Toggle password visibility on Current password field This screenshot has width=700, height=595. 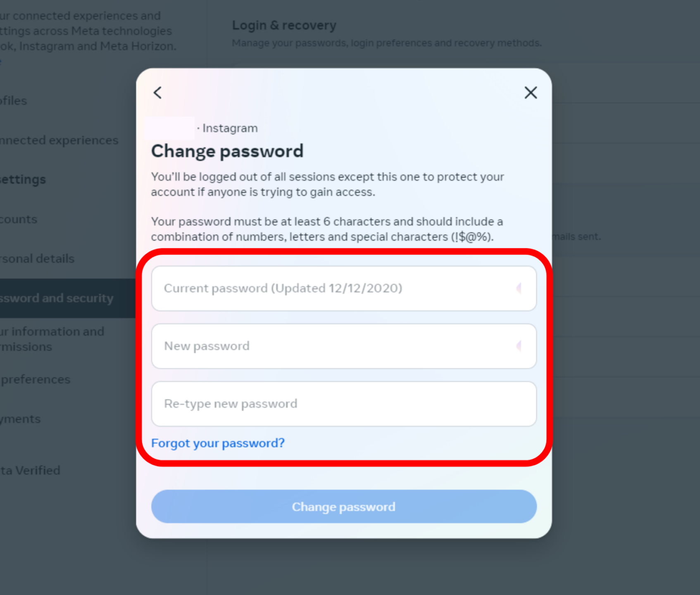519,288
